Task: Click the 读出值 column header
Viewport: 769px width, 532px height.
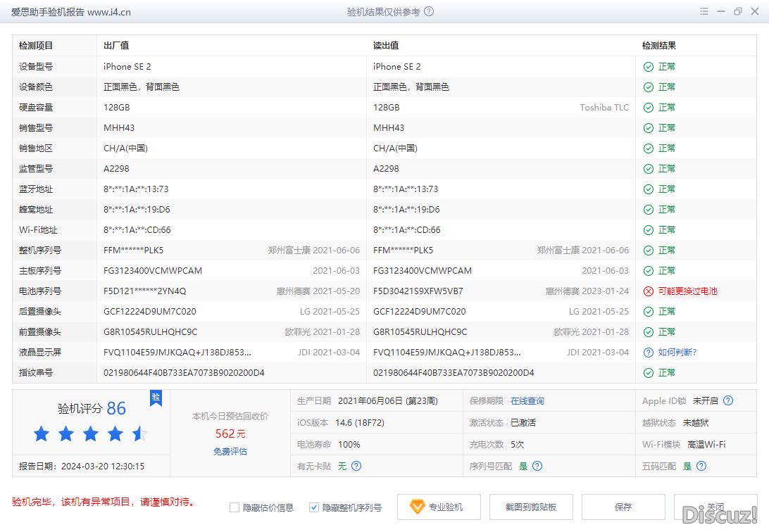Action: (x=386, y=46)
